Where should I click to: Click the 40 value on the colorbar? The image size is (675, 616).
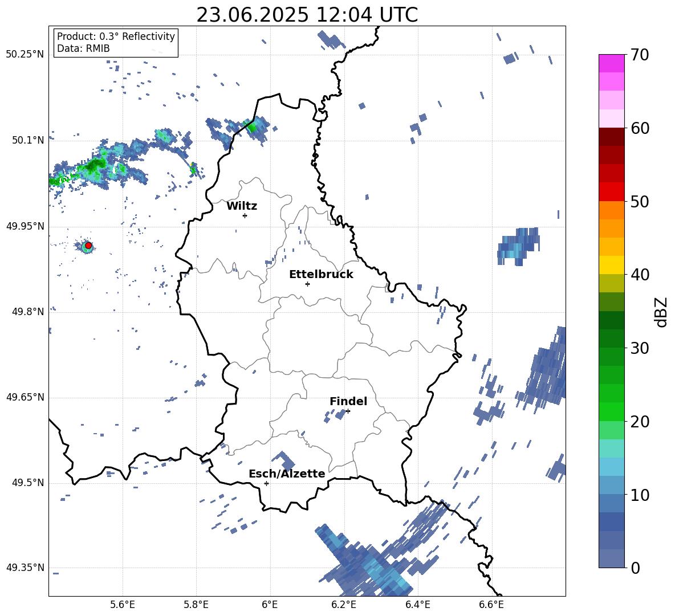point(640,275)
